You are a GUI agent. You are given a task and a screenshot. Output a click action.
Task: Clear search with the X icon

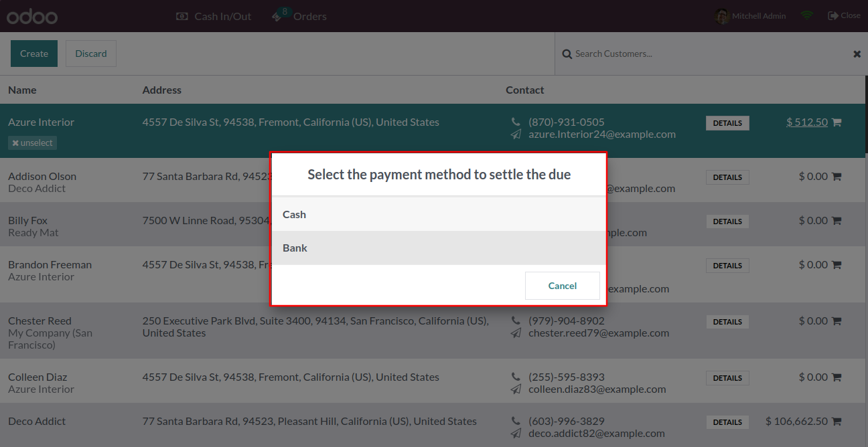(857, 54)
